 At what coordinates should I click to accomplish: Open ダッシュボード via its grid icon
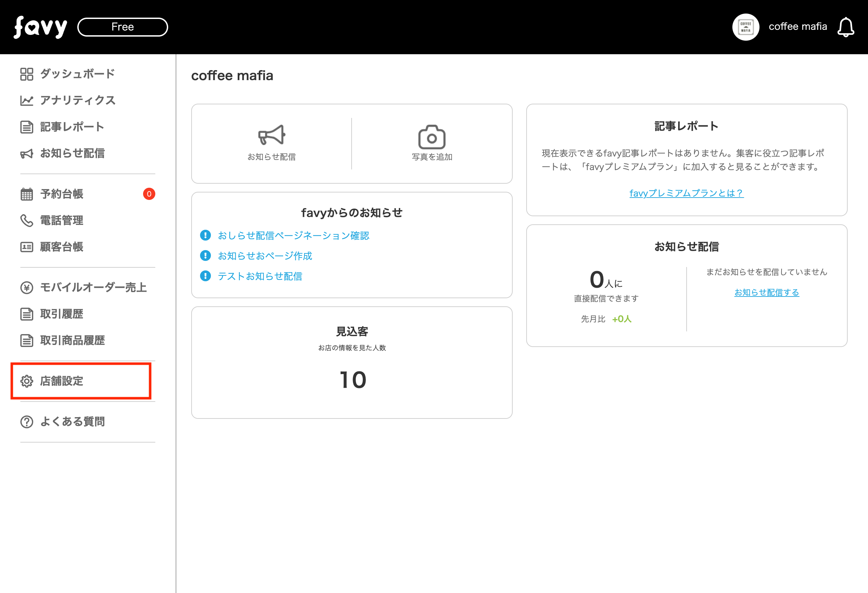[26, 74]
